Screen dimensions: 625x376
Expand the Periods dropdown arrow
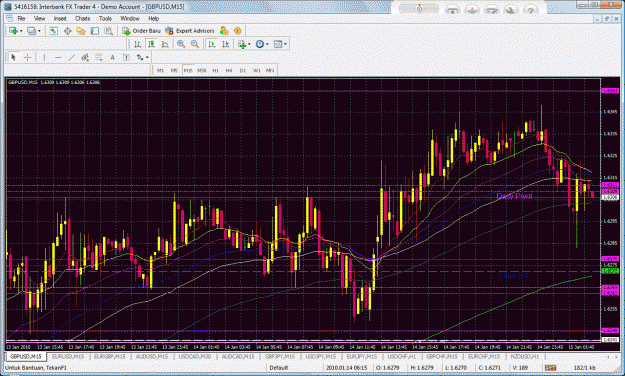point(267,44)
